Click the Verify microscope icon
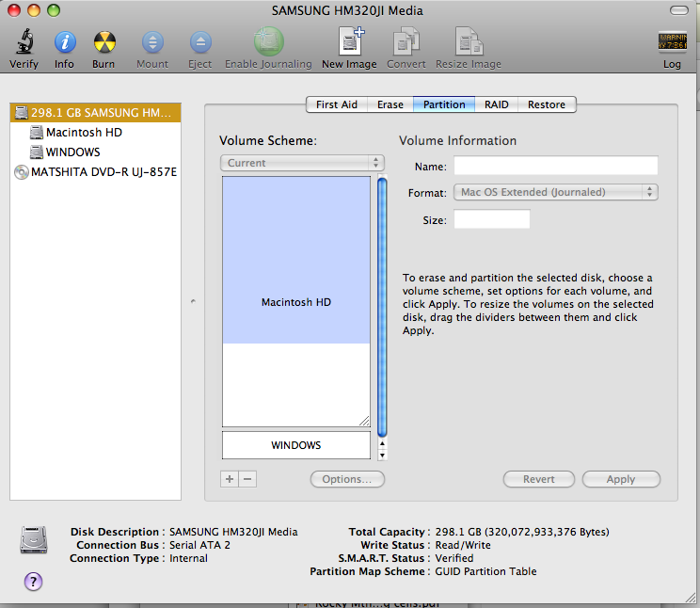700x608 pixels. [x=24, y=41]
